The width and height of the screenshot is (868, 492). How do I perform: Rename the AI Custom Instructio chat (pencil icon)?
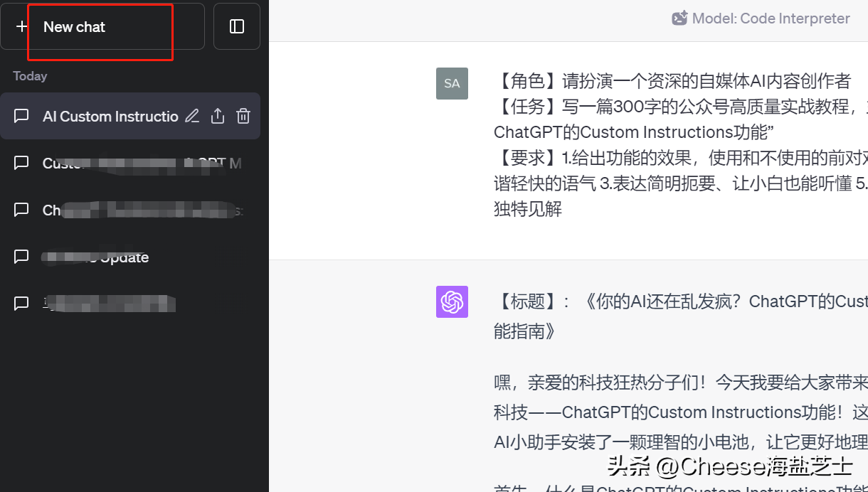click(192, 116)
